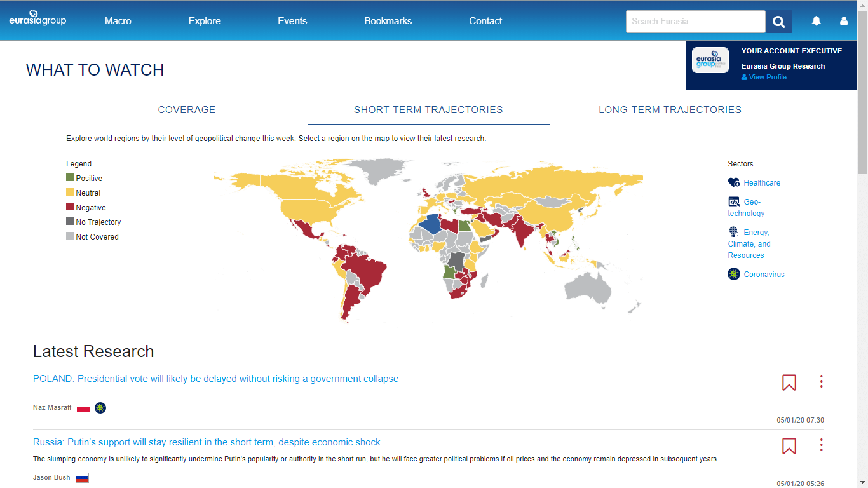This screenshot has width=868, height=488.
Task: Toggle the Positive legend filter
Action: click(69, 178)
